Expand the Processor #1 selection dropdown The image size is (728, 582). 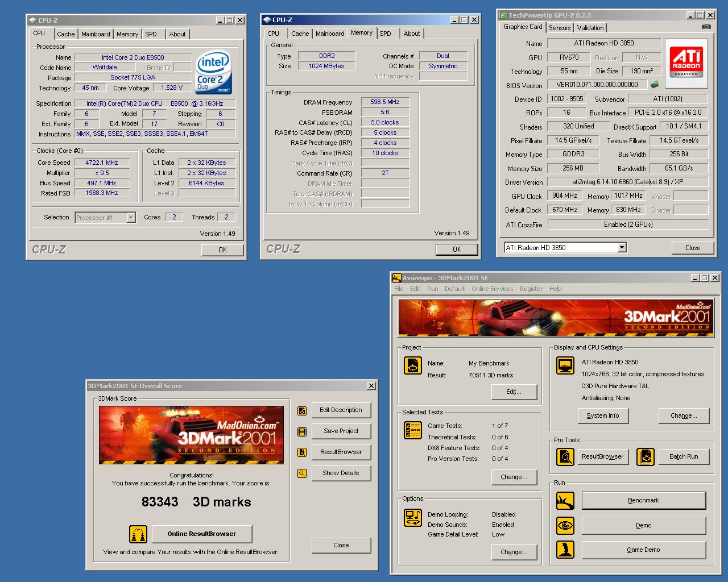[131, 217]
